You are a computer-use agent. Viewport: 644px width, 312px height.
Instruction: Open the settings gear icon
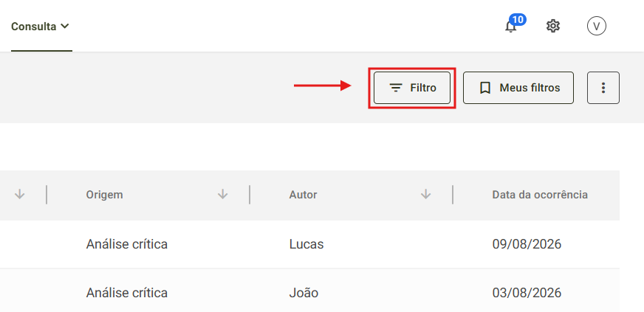tap(553, 27)
